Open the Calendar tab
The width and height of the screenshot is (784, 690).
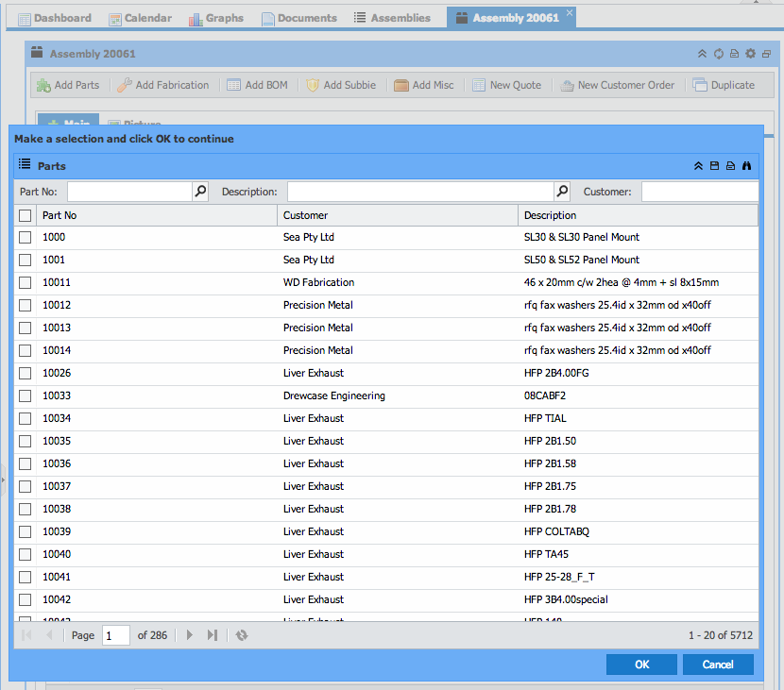tap(141, 19)
